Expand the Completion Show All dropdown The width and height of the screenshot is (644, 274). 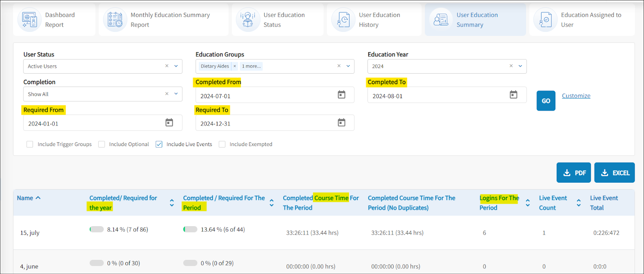[x=176, y=94]
